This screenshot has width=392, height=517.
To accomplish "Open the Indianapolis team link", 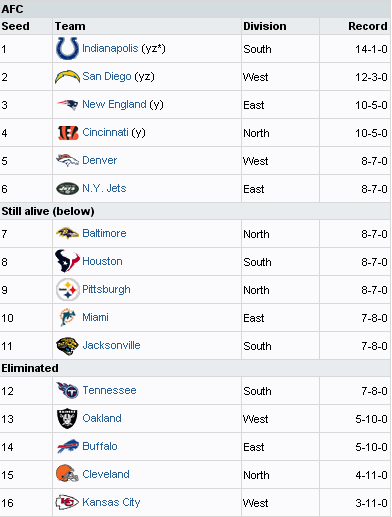I will point(110,48).
